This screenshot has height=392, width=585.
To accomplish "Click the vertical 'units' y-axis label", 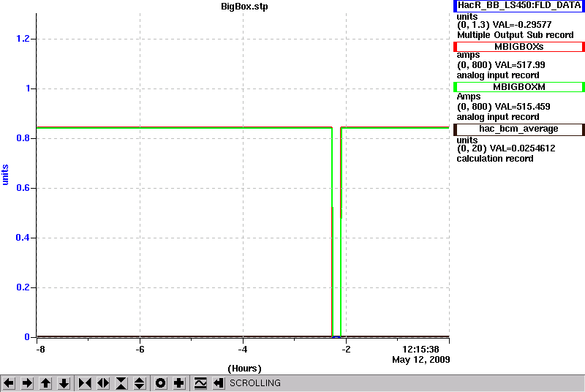I will [x=5, y=175].
